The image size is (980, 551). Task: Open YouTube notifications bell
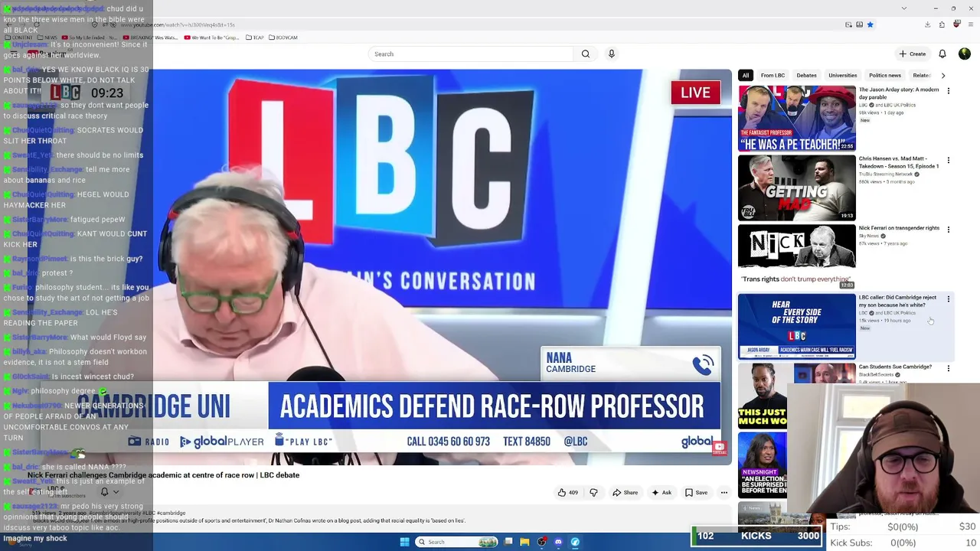(942, 54)
